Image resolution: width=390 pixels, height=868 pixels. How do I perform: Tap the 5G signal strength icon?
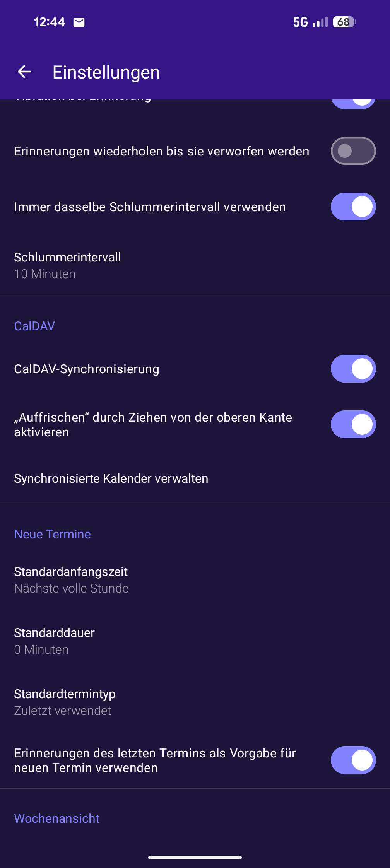[310, 22]
